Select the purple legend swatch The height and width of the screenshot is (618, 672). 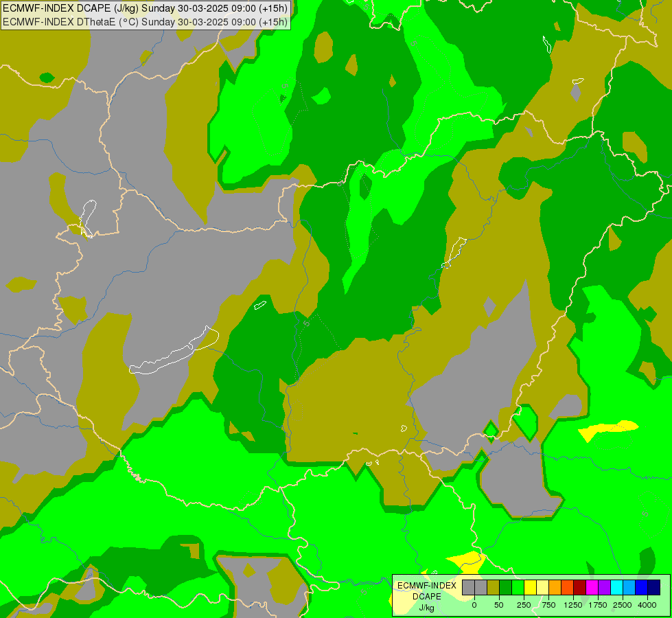point(604,587)
